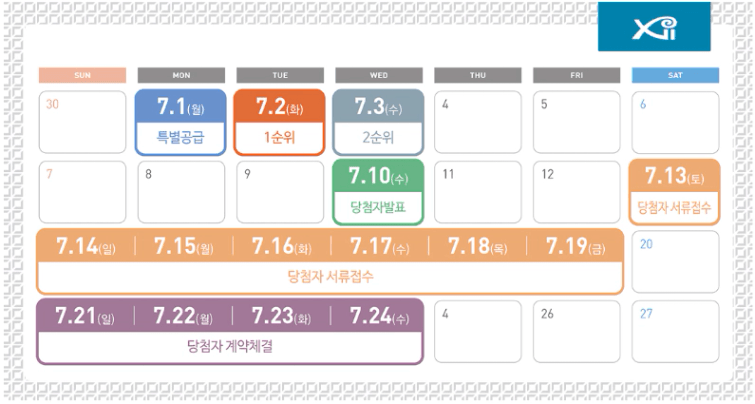
Task: Select the 7.19 Friday date in orange bar
Action: (576, 246)
